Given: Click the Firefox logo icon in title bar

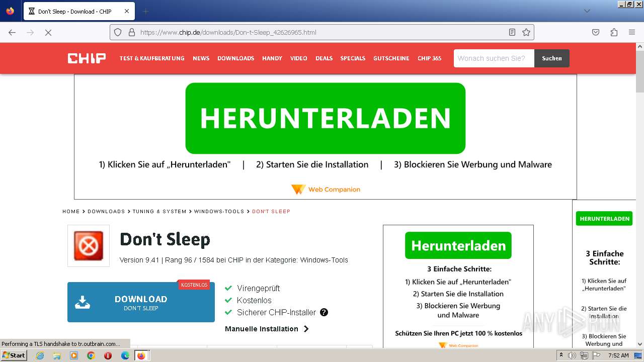Looking at the screenshot, I should pos(10,11).
